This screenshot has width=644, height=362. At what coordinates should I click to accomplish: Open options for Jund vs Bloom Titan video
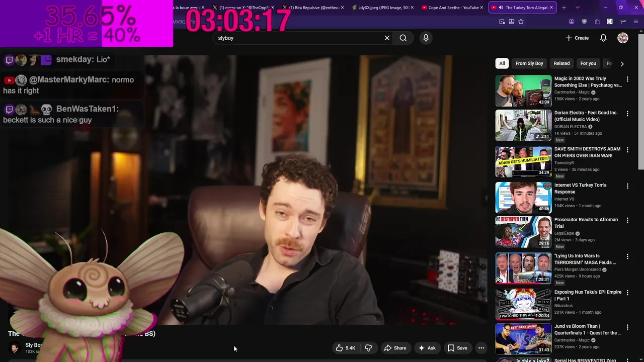[627, 327]
